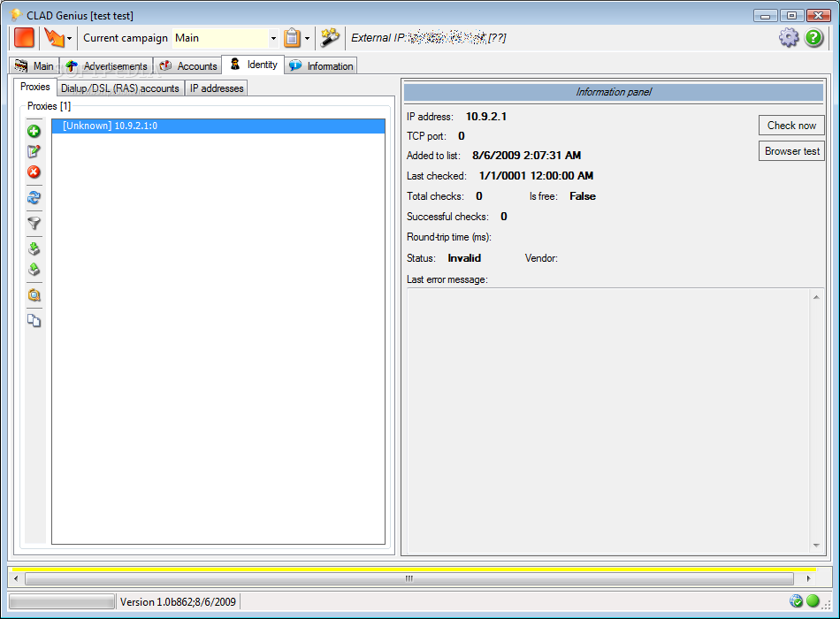Select the Identity tab
This screenshot has height=619, width=840.
(x=254, y=65)
